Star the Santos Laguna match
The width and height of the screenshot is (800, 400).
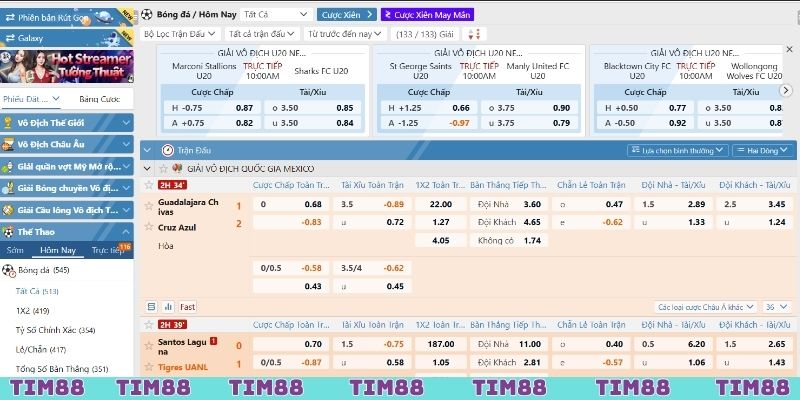pyautogui.click(x=148, y=325)
